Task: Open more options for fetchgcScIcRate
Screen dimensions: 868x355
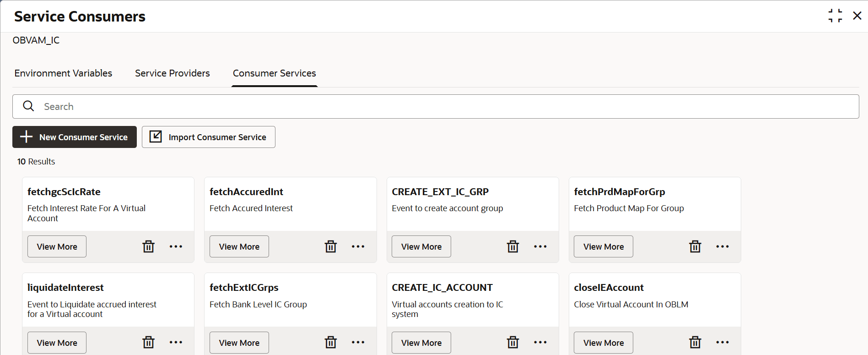Action: coord(176,246)
